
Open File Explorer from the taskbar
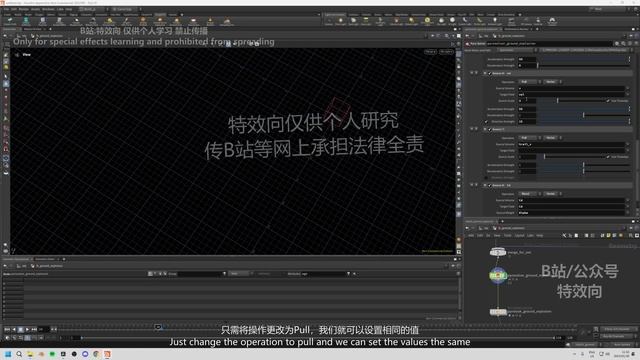coord(30,354)
